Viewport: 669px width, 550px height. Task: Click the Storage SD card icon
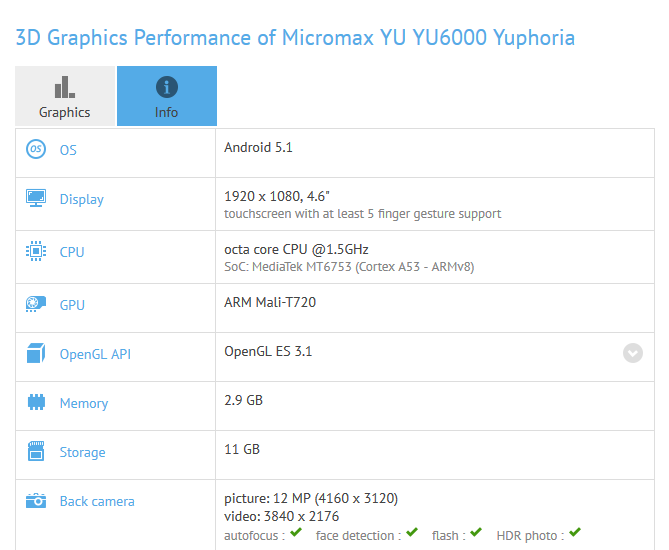(x=36, y=451)
